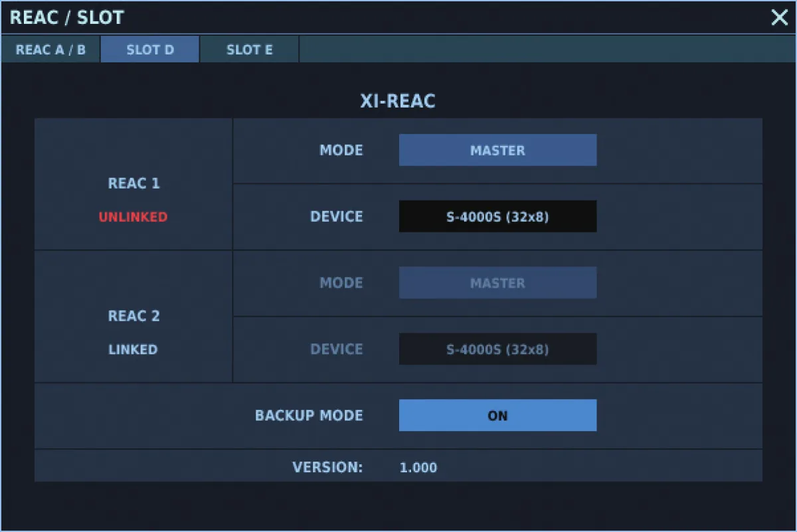This screenshot has width=797, height=532.
Task: Click the DEVICE label in REAC 1 row
Action: click(337, 217)
